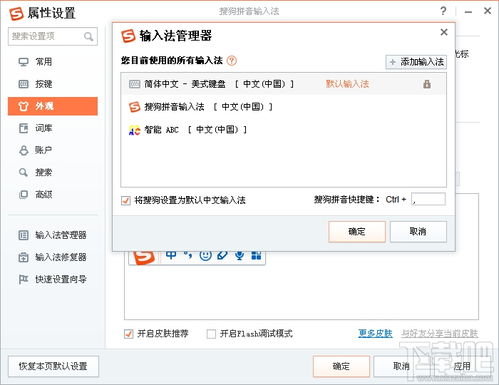The image size is (499, 385).
Task: Click the skin pen icon on the preview bar
Action: click(x=222, y=256)
